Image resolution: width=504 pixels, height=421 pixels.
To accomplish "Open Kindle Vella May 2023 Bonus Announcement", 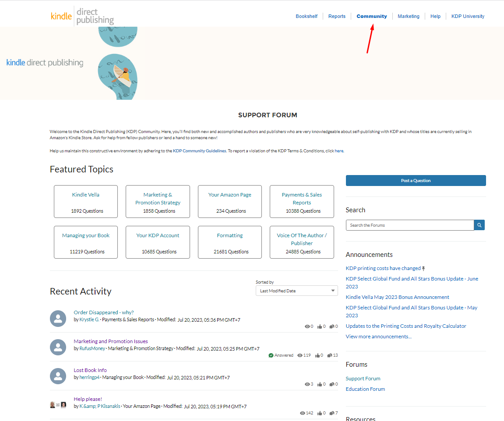I will click(397, 297).
